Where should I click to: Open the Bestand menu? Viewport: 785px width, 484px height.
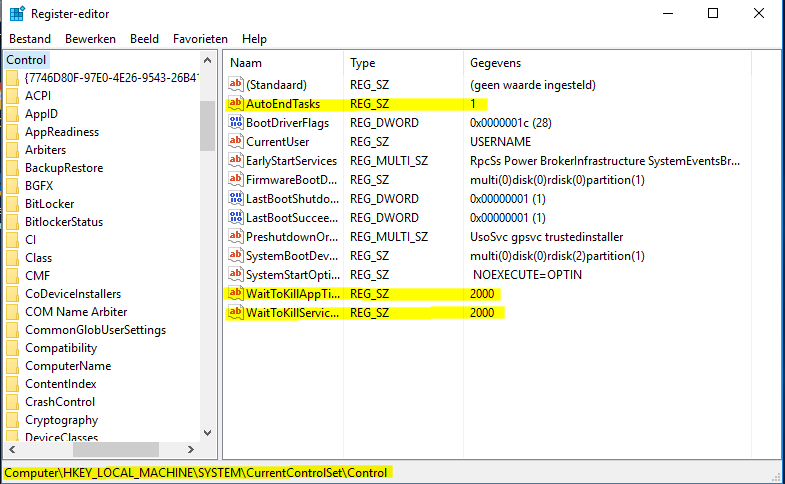30,39
